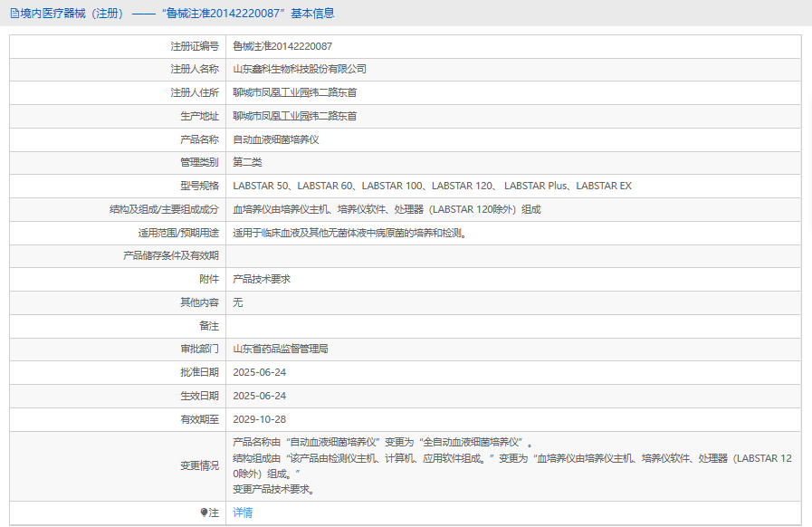The width and height of the screenshot is (812, 527).
Task: Select the 生效日期 value 2025-06-24
Action: pyautogui.click(x=260, y=396)
